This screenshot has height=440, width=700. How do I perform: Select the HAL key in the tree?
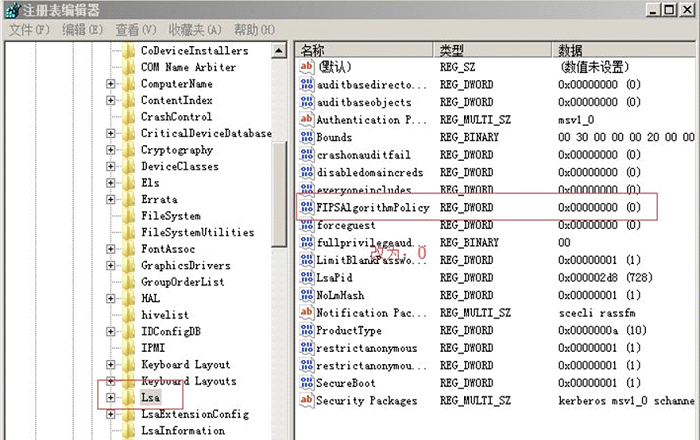[150, 299]
